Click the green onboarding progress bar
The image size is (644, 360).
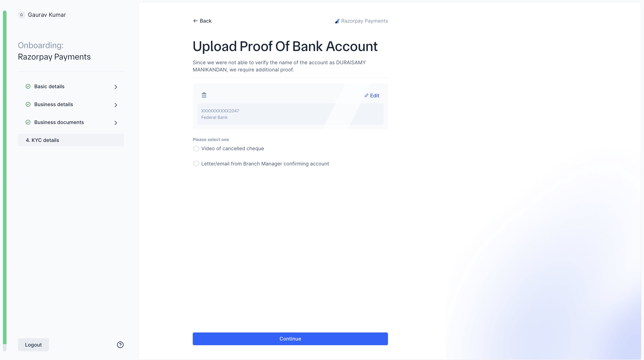coord(4,175)
